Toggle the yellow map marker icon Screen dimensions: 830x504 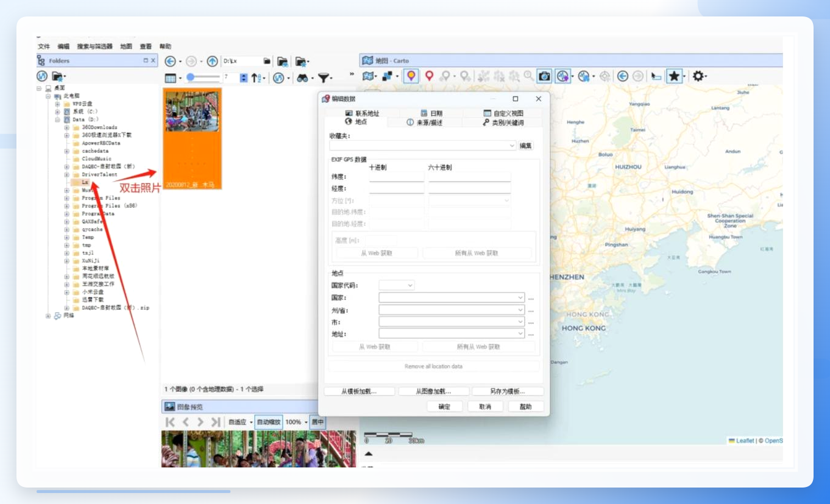(411, 76)
